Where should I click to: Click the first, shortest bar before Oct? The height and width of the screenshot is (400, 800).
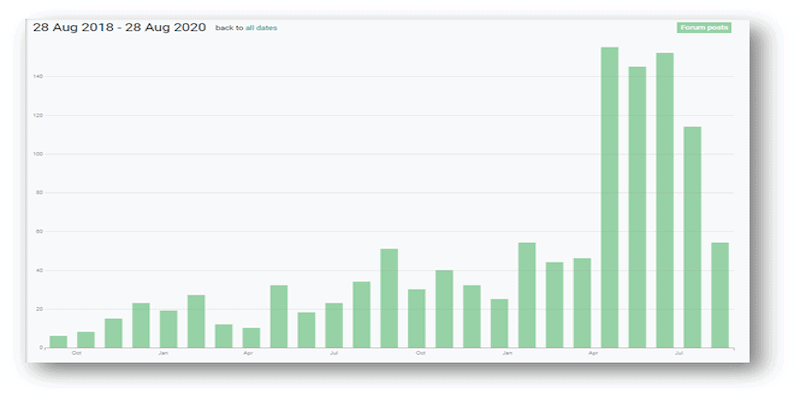click(x=58, y=342)
